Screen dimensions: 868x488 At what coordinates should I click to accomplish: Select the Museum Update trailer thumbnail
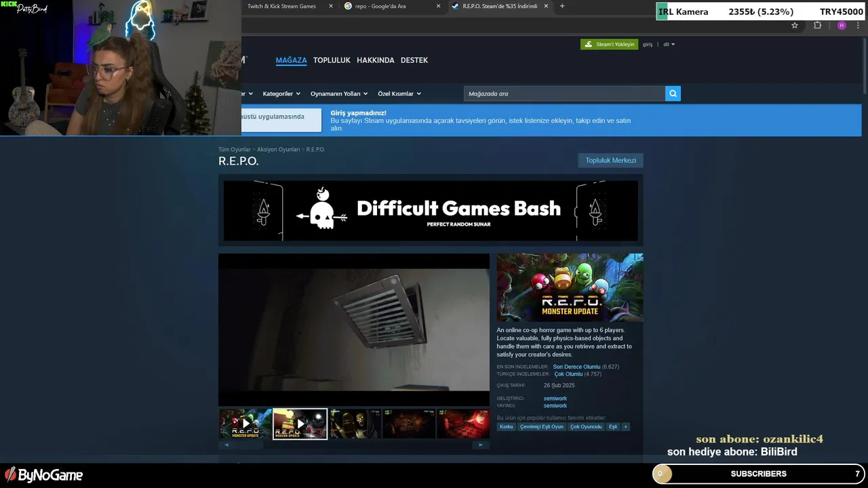(300, 424)
